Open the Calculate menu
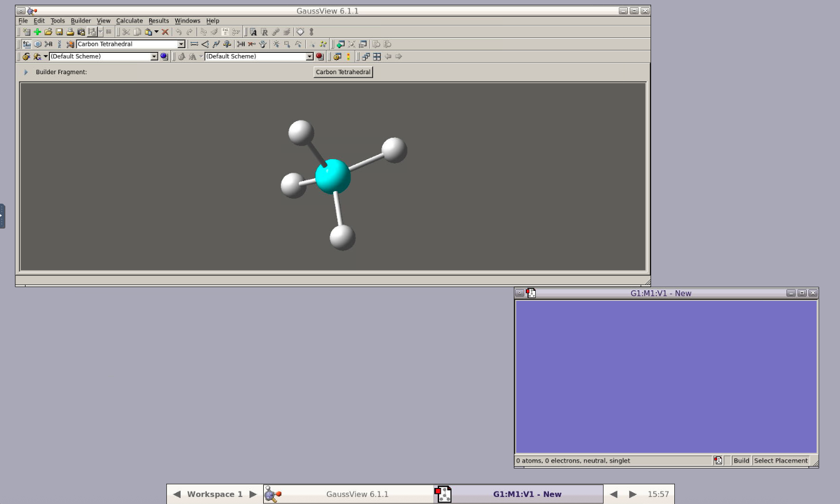This screenshot has height=504, width=840. click(x=130, y=21)
